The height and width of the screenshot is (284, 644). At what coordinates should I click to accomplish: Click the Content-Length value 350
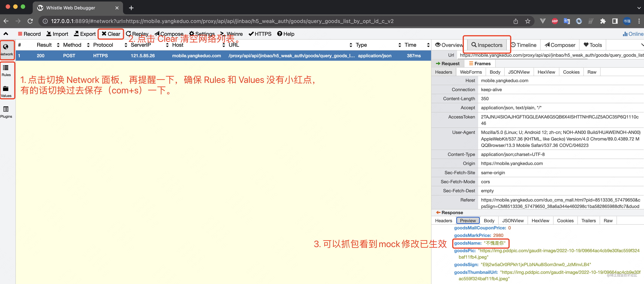(x=485, y=98)
